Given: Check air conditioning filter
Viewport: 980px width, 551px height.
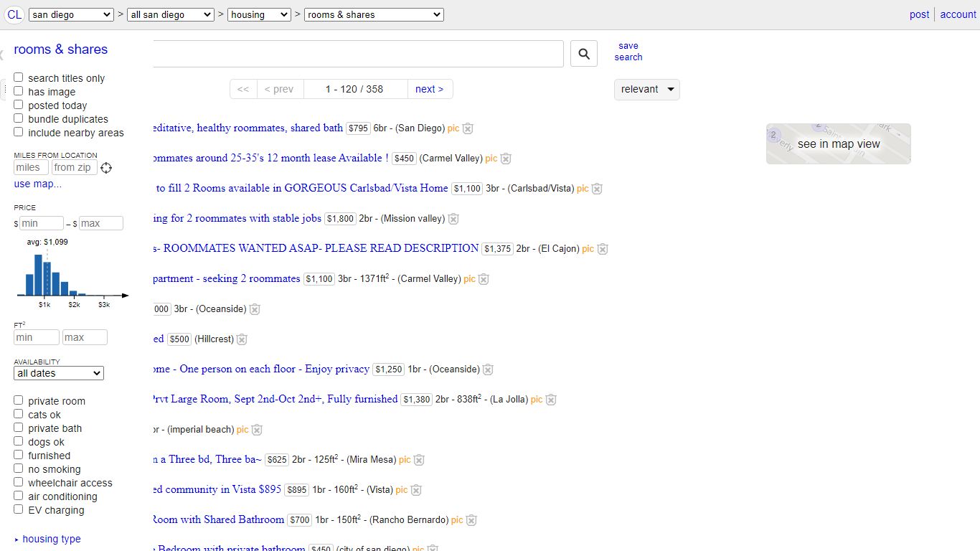Looking at the screenshot, I should coord(19,496).
